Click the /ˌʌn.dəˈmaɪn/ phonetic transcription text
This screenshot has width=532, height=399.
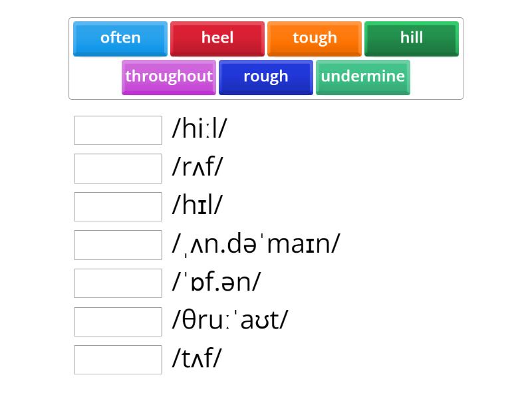pyautogui.click(x=255, y=245)
